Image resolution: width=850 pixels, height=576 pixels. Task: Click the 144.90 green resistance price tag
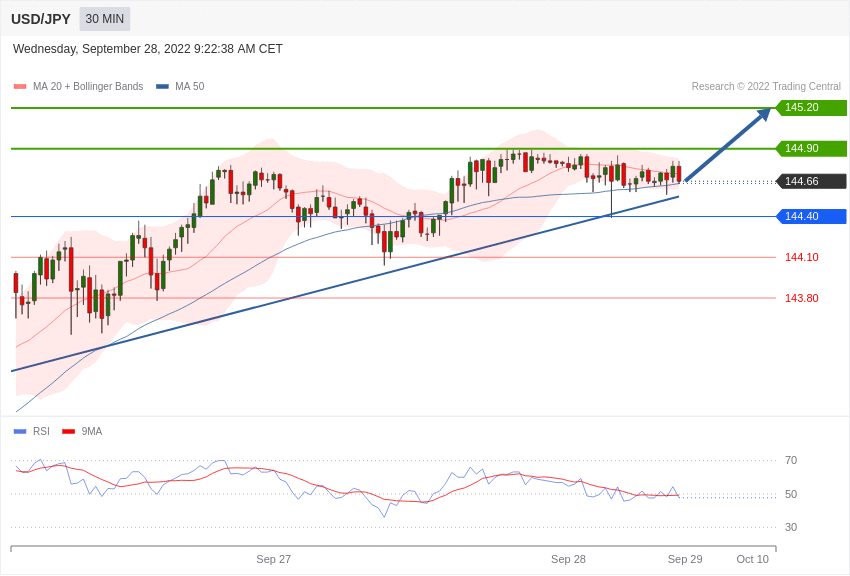coord(812,148)
